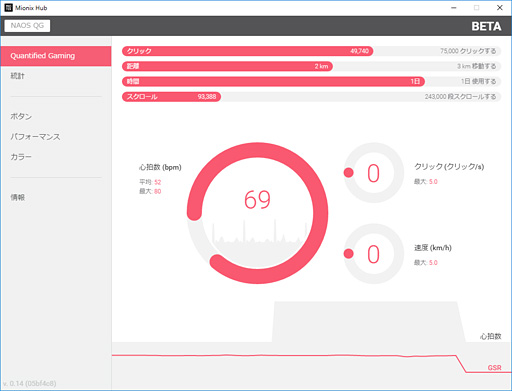
Task: Click the クリック progress bar showing 49,740
Action: 247,51
